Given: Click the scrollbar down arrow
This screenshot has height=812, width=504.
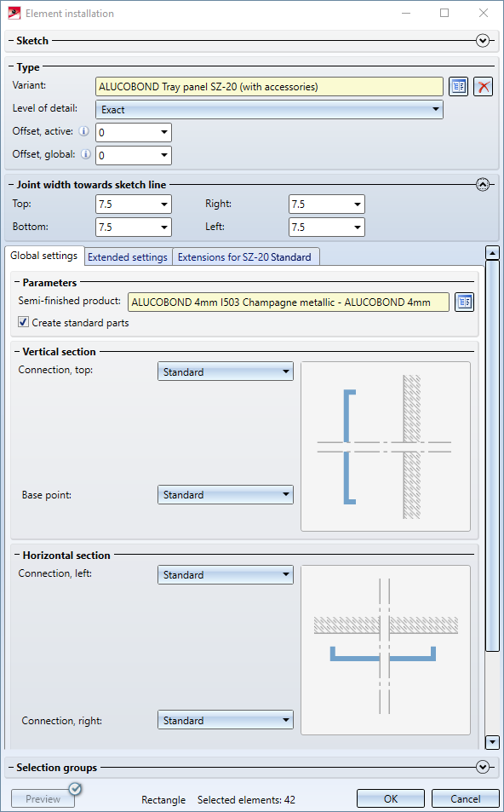Looking at the screenshot, I should pos(492,742).
